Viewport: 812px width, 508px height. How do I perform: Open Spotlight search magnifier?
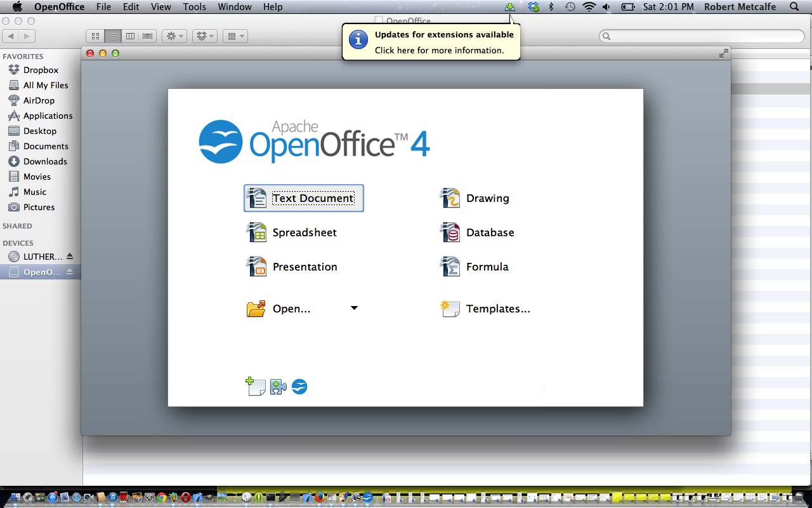coord(794,7)
